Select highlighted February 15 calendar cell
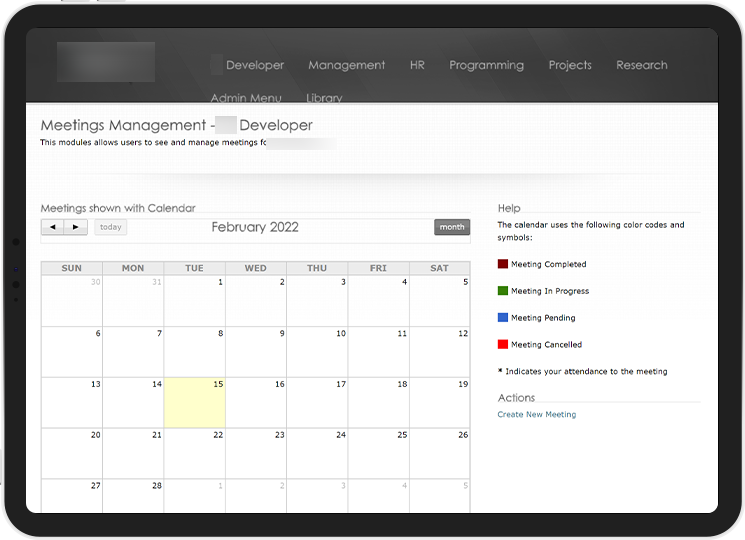The image size is (745, 540). tap(195, 403)
